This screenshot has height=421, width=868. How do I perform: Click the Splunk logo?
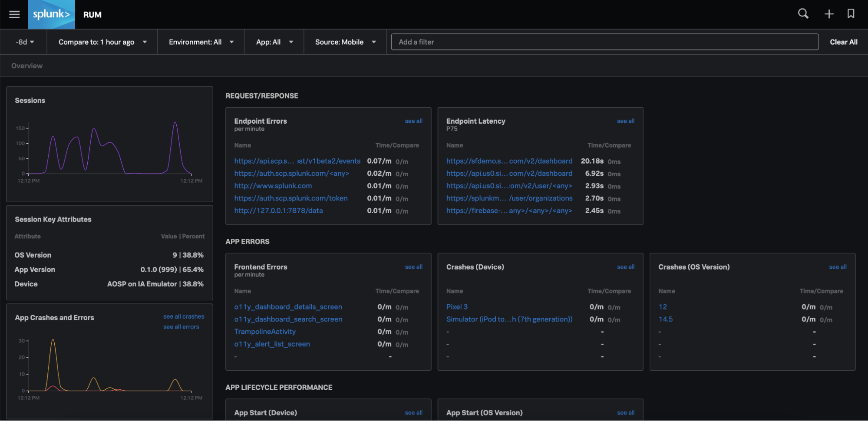pyautogui.click(x=51, y=14)
